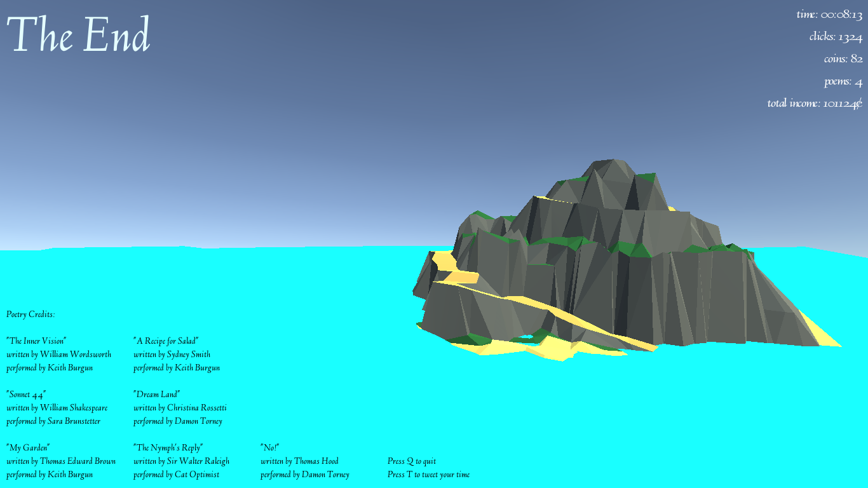868x488 pixels.
Task: Select the poem title "The Inner Vision"
Action: tap(36, 341)
